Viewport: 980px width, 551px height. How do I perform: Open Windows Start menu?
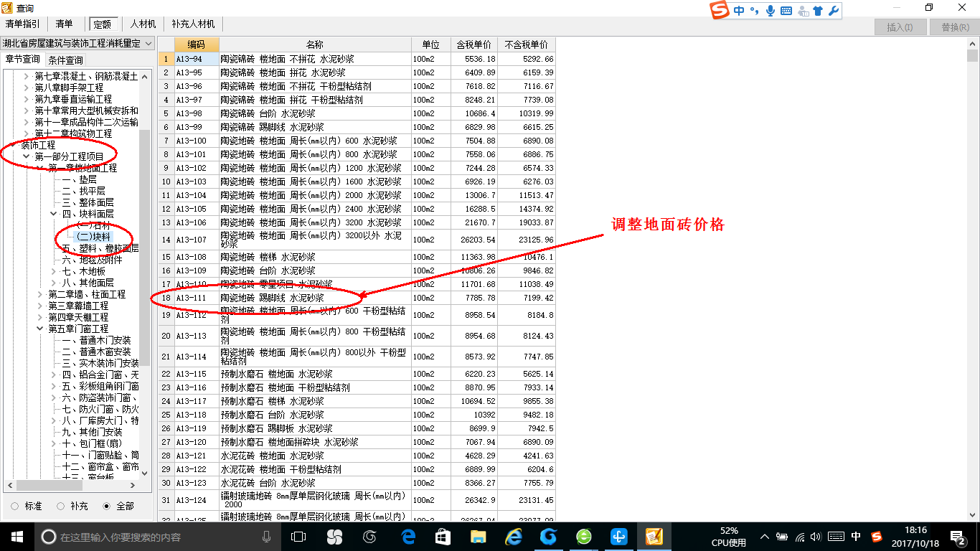click(17, 537)
